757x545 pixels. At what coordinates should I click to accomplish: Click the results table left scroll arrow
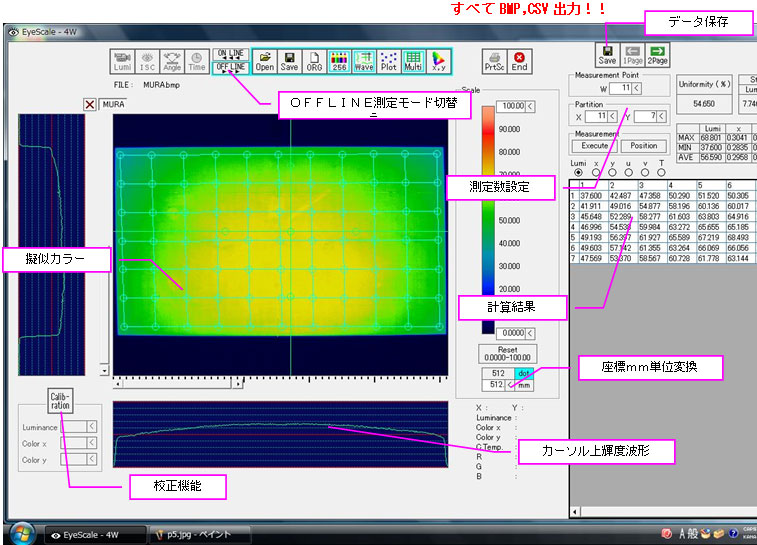point(575,512)
